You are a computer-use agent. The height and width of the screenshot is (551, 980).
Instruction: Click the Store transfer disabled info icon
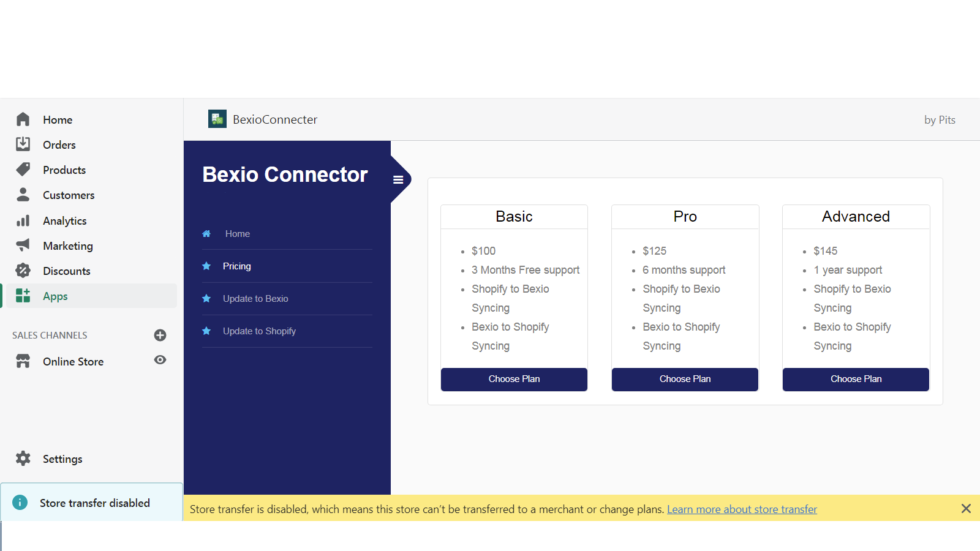[x=20, y=502]
